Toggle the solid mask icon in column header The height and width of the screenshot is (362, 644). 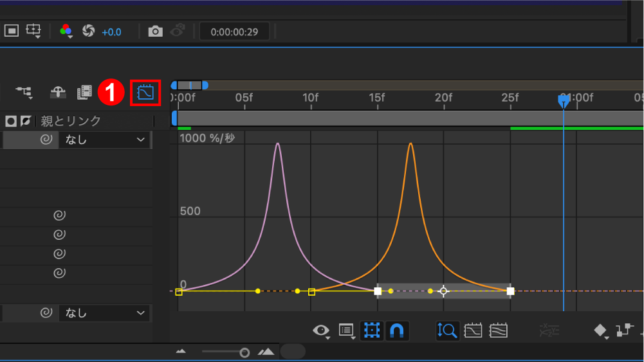click(11, 121)
